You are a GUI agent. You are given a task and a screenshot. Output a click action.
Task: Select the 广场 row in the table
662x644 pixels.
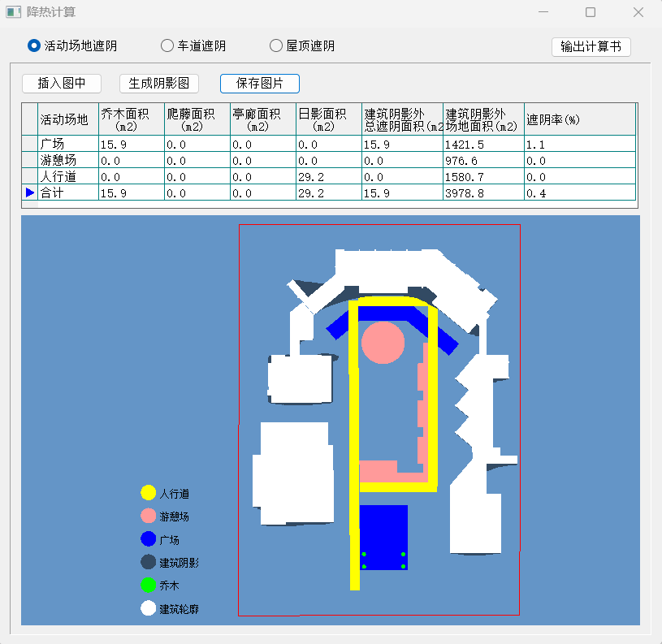[x=68, y=144]
